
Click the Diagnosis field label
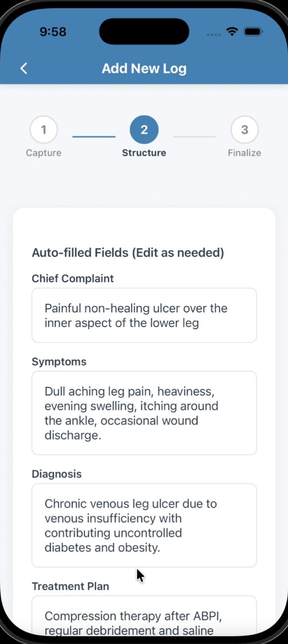click(57, 474)
